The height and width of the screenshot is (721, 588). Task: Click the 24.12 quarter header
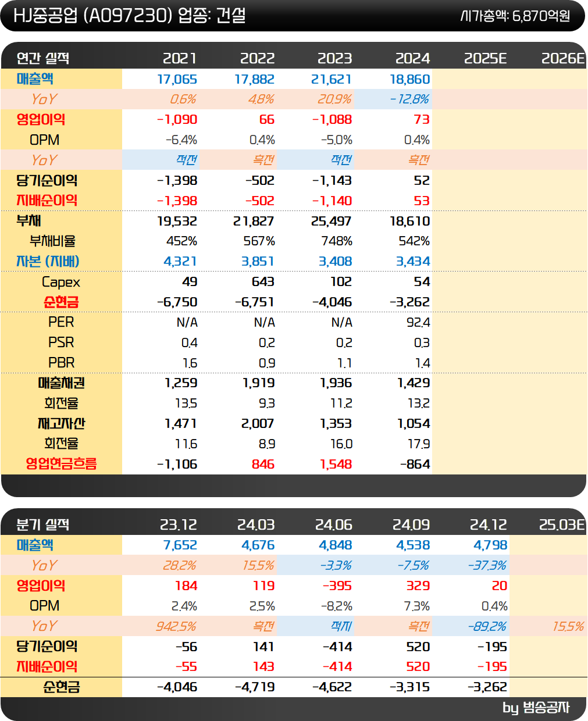point(489,525)
